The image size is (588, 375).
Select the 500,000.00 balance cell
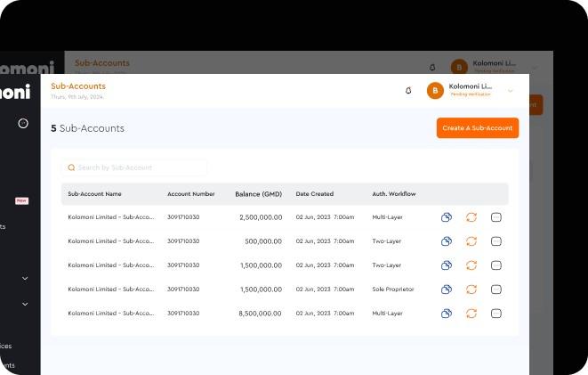point(263,241)
